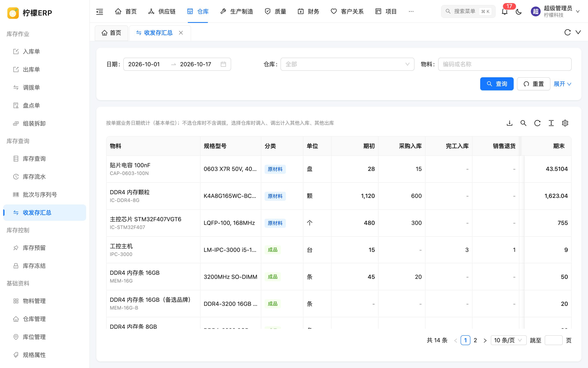This screenshot has height=368, width=588.
Task: Open the notification bell
Action: pyautogui.click(x=505, y=11)
